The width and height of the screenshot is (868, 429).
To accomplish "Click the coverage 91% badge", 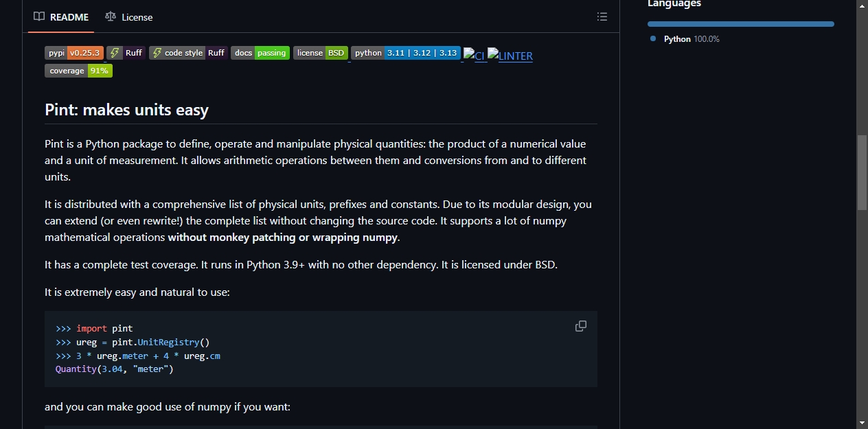I will click(78, 71).
